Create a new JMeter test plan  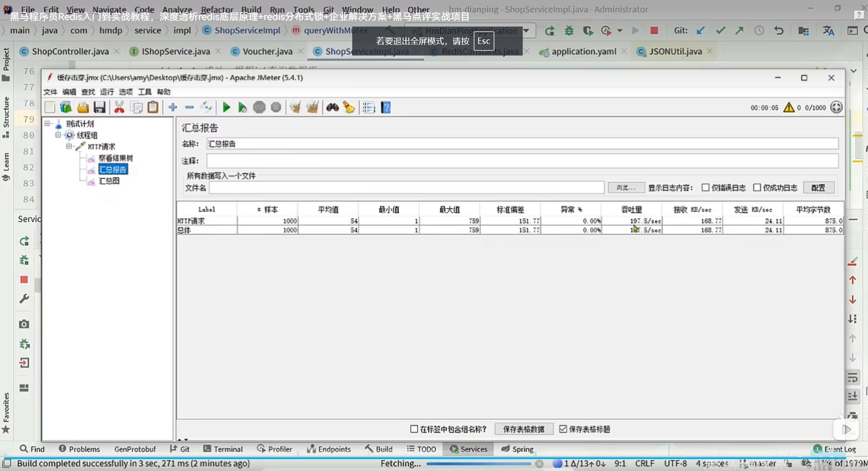pyautogui.click(x=50, y=108)
